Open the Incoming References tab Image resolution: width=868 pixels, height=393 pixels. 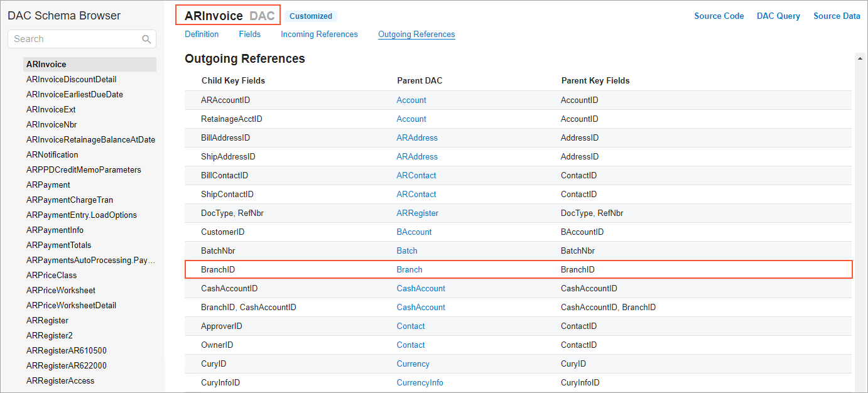pyautogui.click(x=319, y=35)
